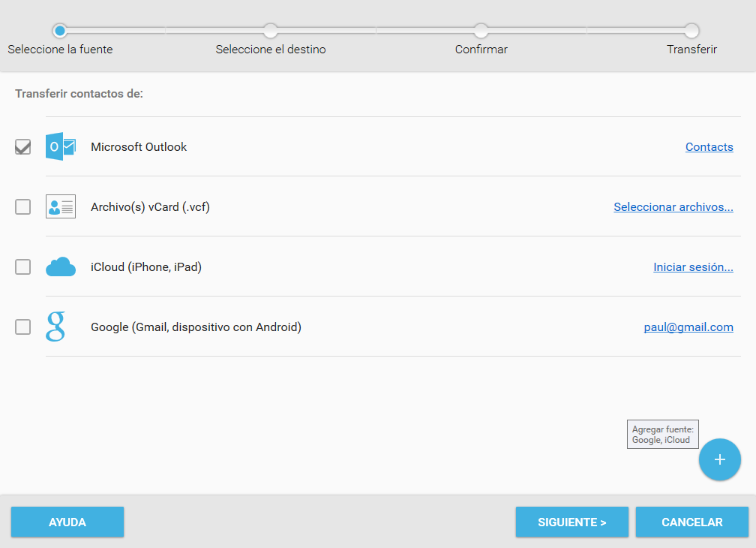Click 'Seleccionar archivos...' link
Viewport: 756px width, 548px height.
[673, 207]
